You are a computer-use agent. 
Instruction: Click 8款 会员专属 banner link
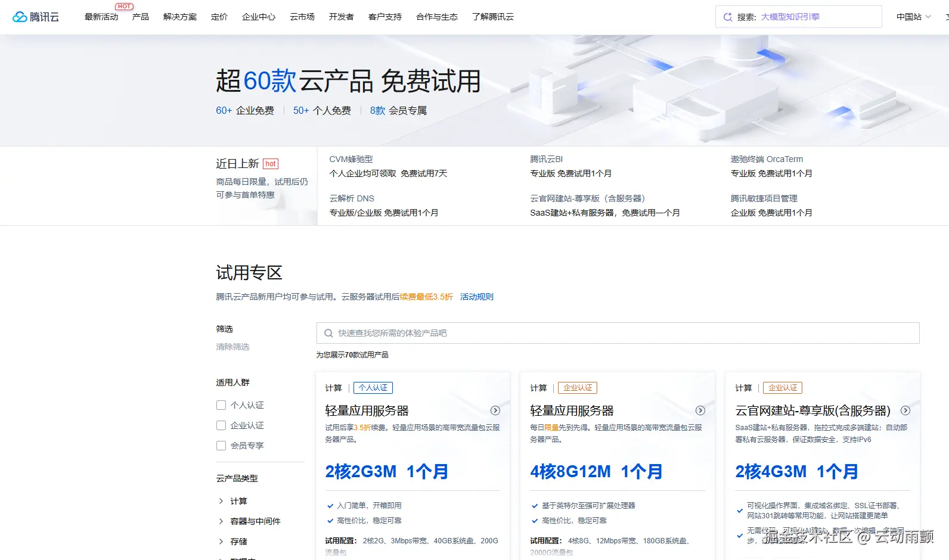coord(398,110)
